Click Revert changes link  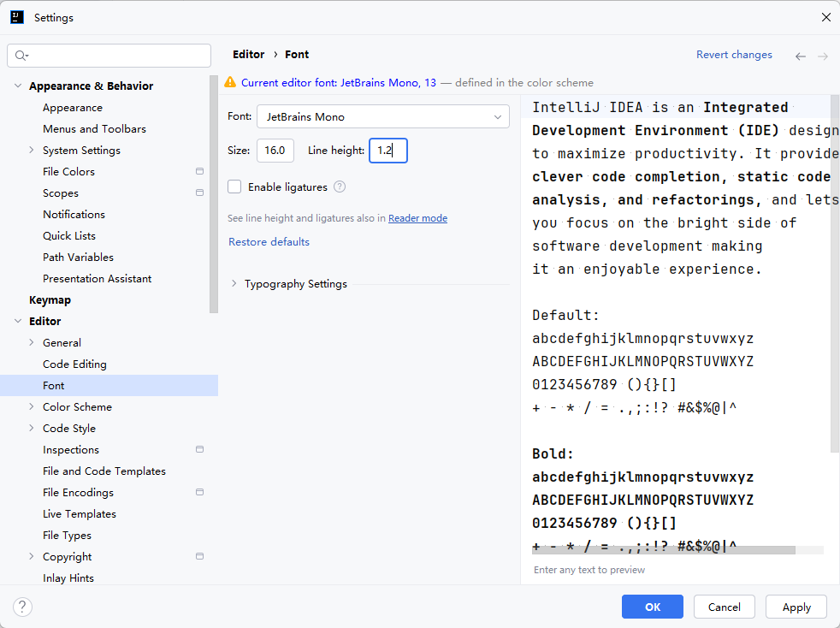coord(734,55)
